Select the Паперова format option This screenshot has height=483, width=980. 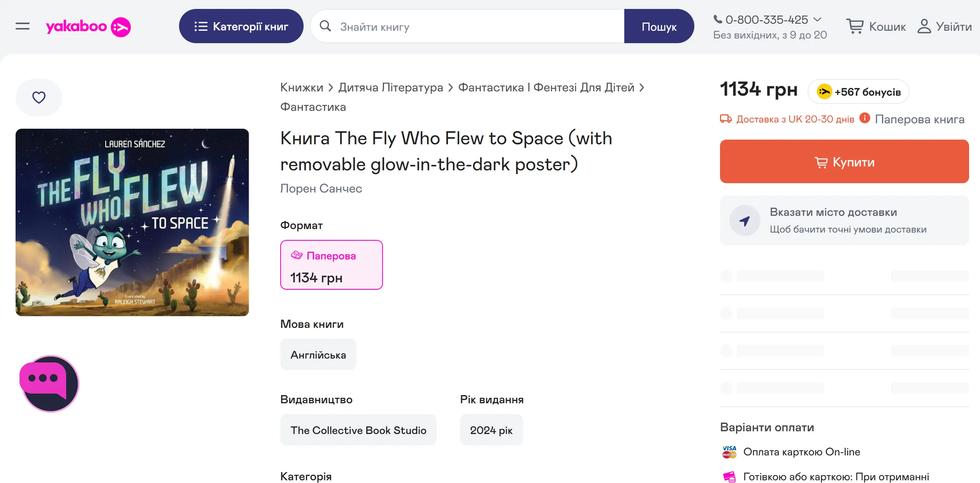pos(331,265)
